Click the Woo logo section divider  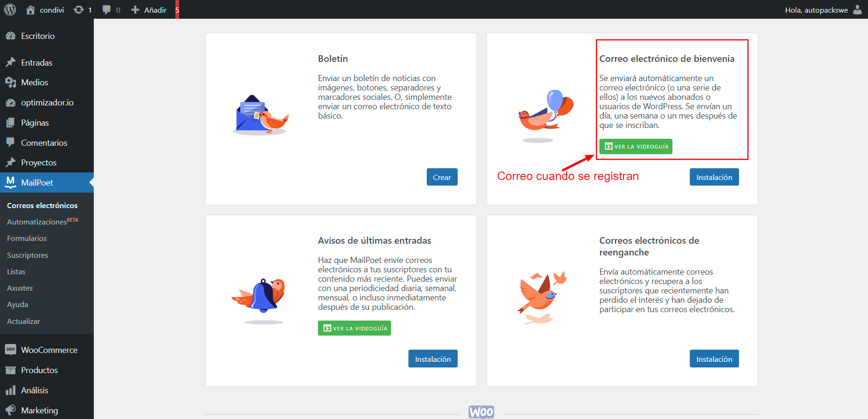[481, 412]
